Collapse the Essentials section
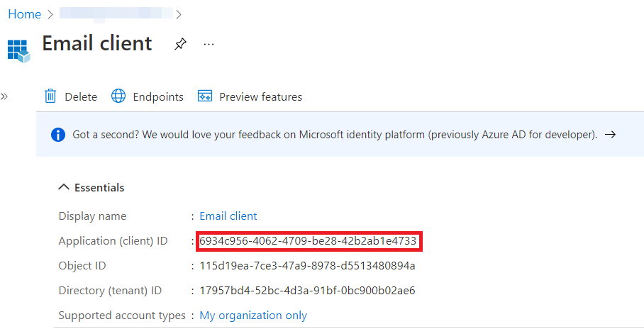644x329 pixels. [64, 187]
